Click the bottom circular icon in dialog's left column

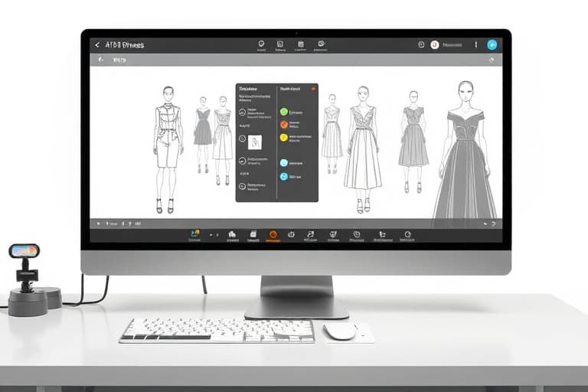click(x=243, y=186)
